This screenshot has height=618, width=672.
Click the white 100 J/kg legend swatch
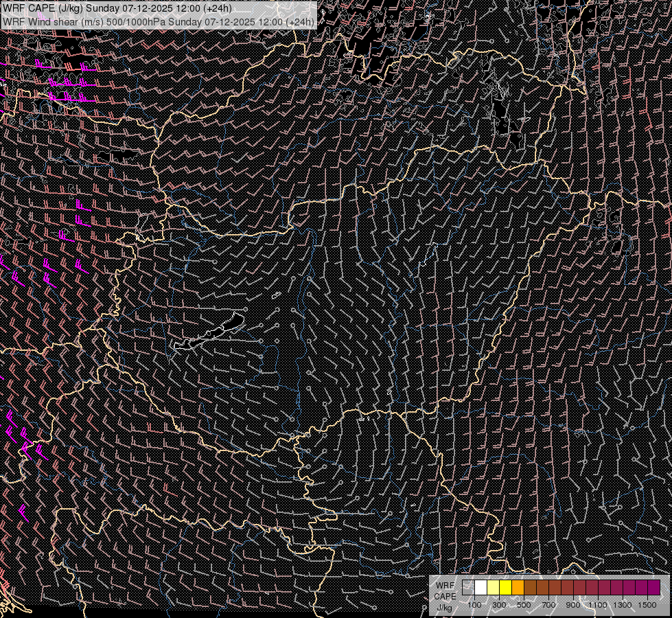(x=480, y=588)
